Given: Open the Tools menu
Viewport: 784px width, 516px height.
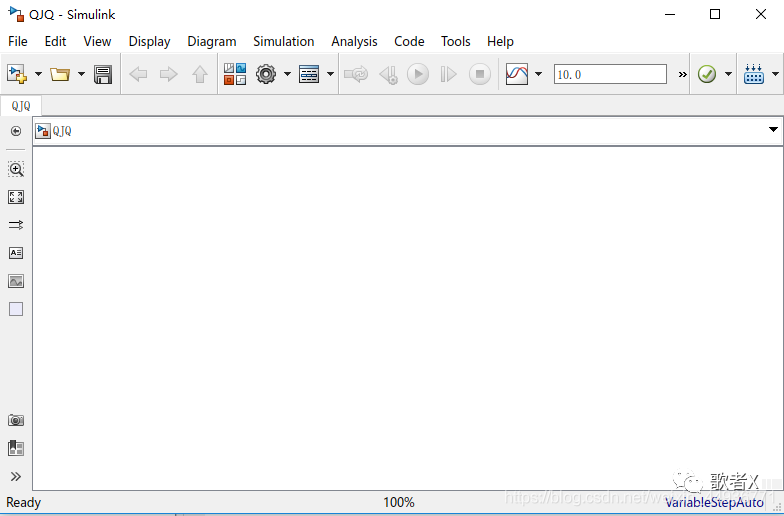Looking at the screenshot, I should click(456, 42).
